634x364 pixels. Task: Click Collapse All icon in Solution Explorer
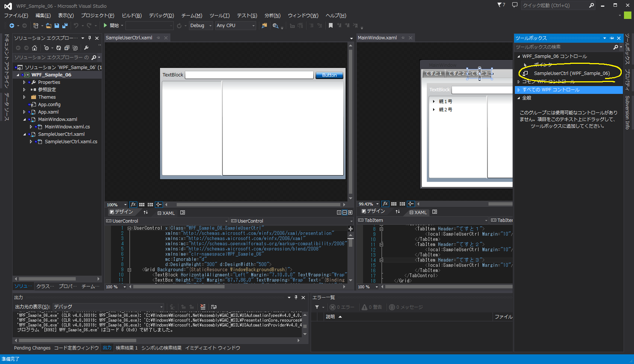pyautogui.click(x=67, y=48)
